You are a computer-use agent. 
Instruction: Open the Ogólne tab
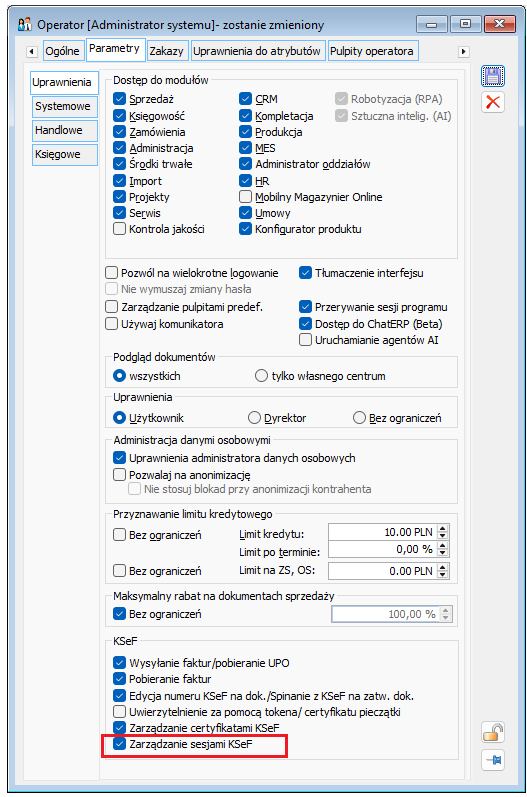click(x=62, y=51)
